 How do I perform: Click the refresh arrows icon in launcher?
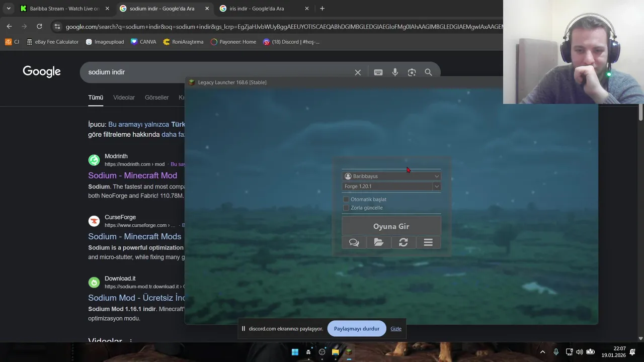404,242
